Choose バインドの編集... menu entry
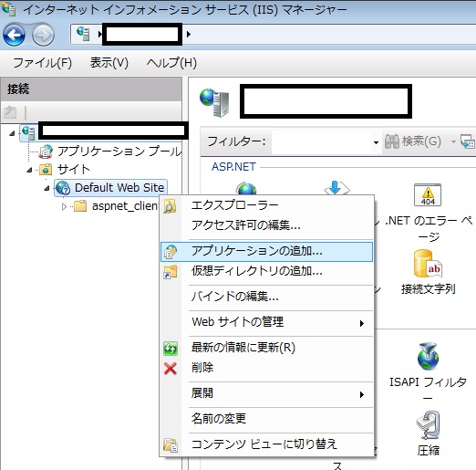 [266, 297]
